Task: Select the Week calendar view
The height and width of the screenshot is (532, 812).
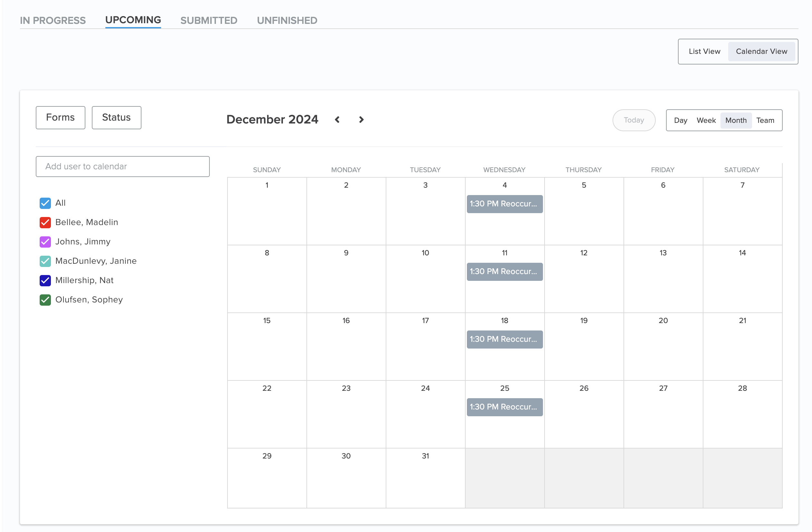Action: click(x=706, y=120)
